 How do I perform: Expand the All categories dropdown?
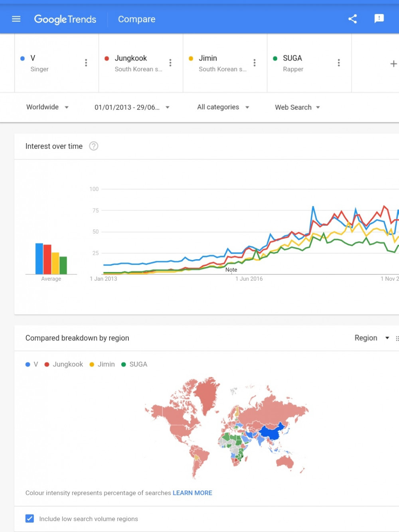click(223, 107)
